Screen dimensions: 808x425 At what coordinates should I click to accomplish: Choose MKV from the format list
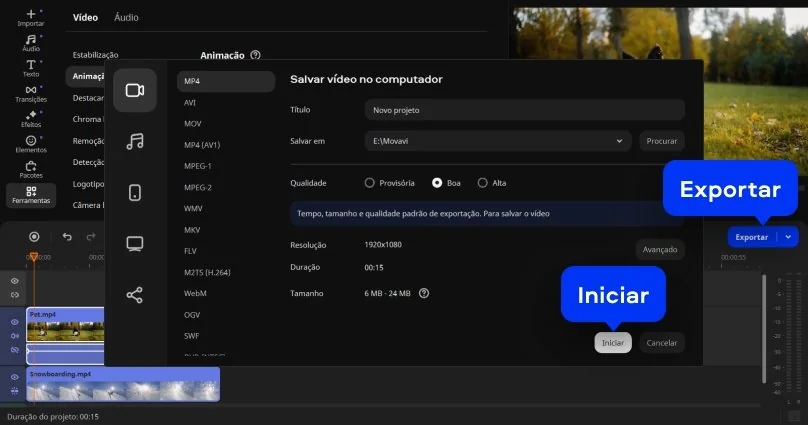tap(193, 229)
